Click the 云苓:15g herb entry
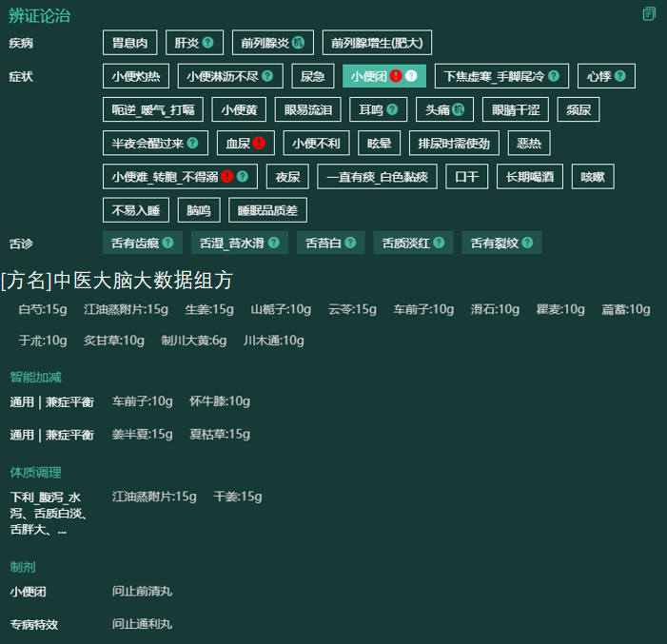Viewport: 667px width, 644px height. (x=352, y=309)
